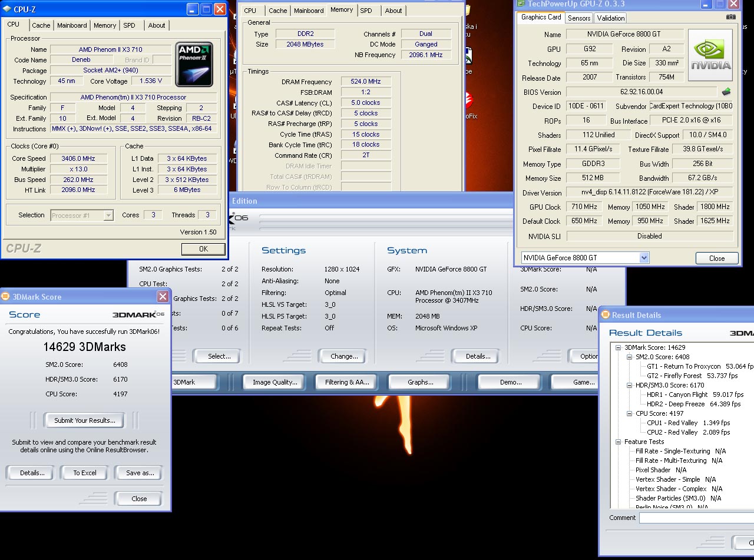Click the DRAM Frequency value 524.0 MHz
The height and width of the screenshot is (560, 754).
click(366, 82)
